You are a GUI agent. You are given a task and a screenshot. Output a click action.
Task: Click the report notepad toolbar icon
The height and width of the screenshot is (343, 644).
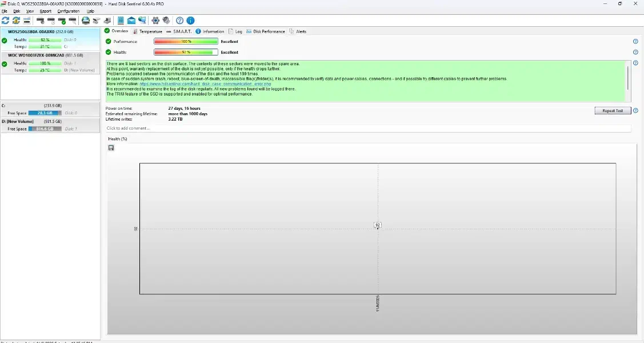(x=121, y=21)
